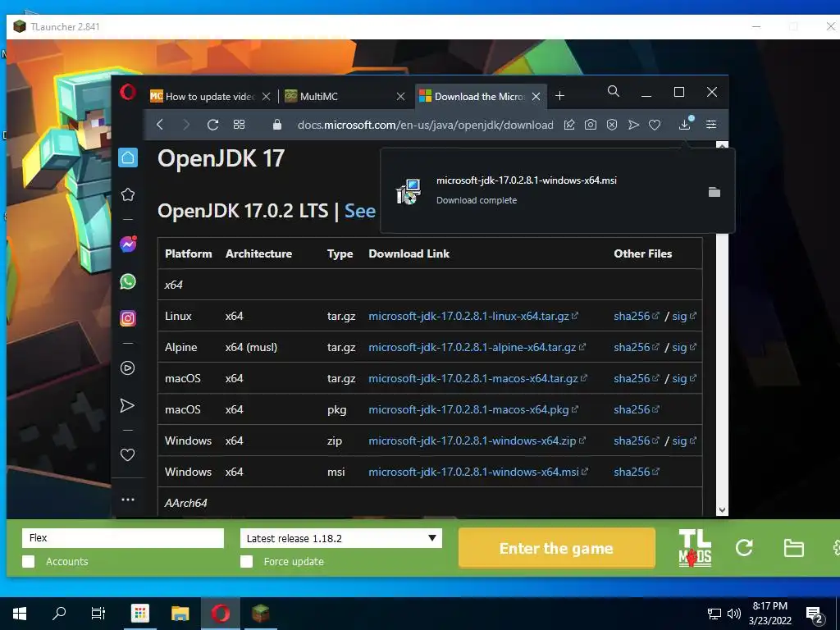This screenshot has width=840, height=630.
Task: Take a snapshot with the camera icon
Action: [591, 125]
